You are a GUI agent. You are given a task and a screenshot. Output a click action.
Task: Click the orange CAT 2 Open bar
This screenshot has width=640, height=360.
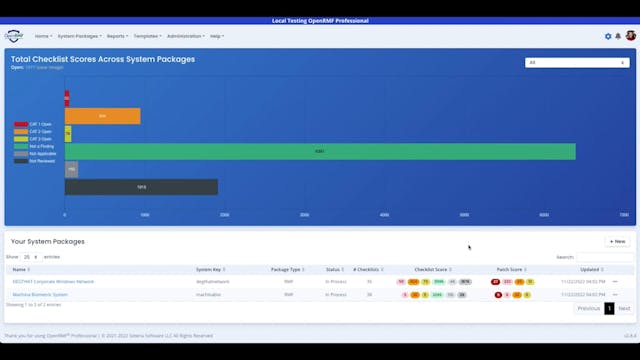[x=102, y=116]
